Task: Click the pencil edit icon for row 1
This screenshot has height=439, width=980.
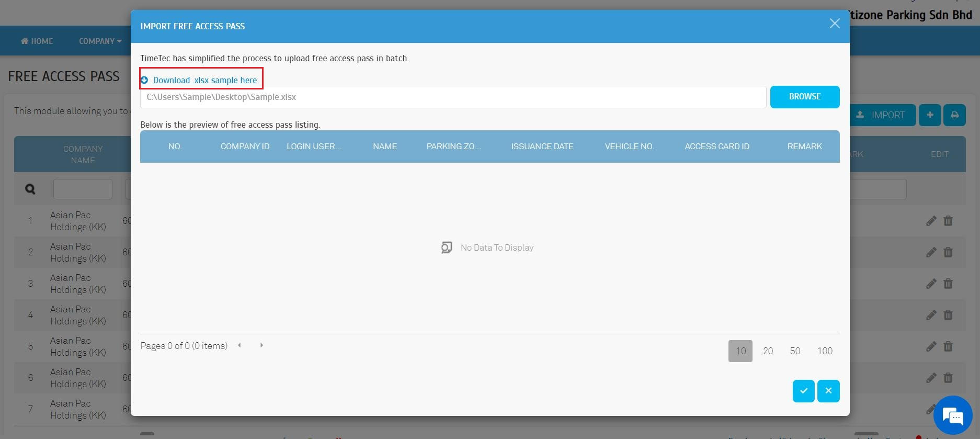Action: pos(931,221)
